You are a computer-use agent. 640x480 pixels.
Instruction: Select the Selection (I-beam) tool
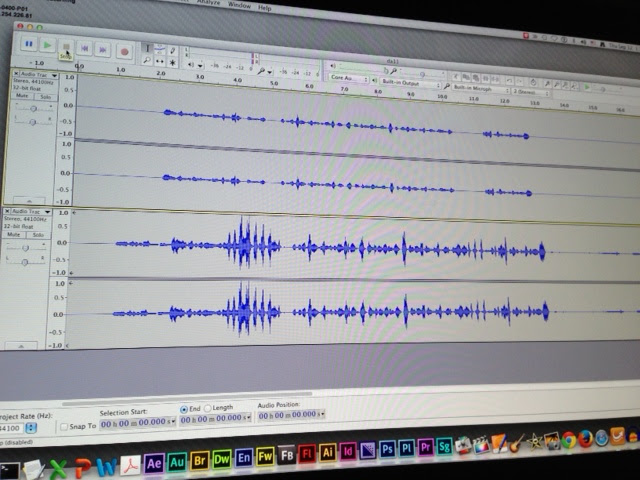click(x=147, y=48)
